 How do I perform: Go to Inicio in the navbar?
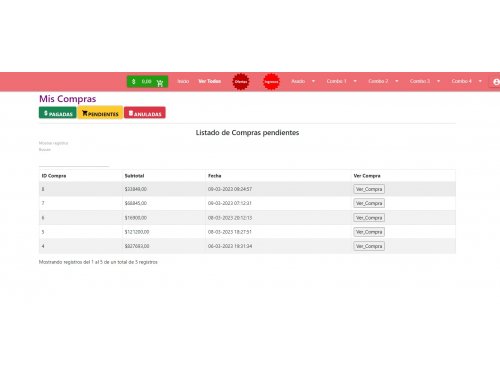click(x=183, y=81)
